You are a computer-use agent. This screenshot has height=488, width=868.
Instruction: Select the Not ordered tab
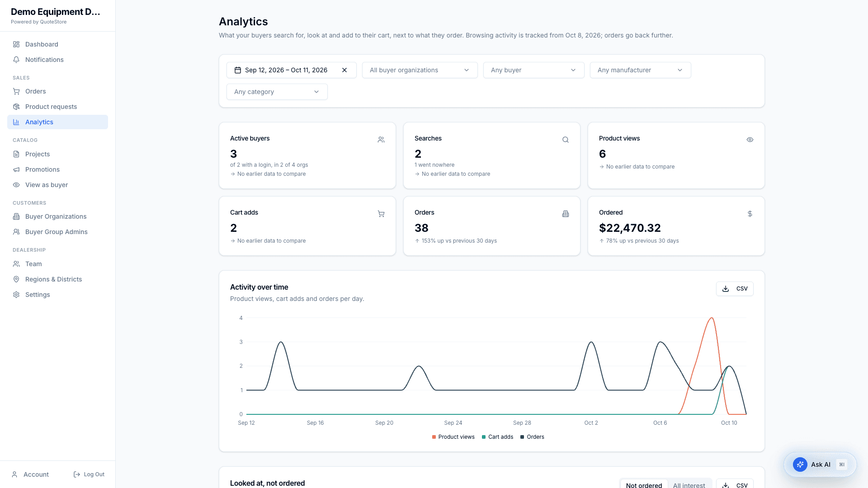(644, 485)
